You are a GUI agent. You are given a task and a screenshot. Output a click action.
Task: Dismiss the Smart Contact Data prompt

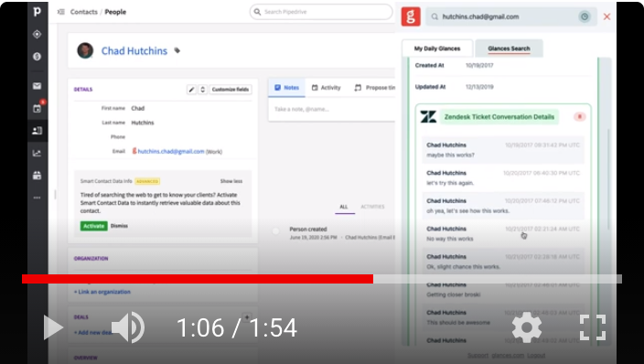pyautogui.click(x=119, y=226)
